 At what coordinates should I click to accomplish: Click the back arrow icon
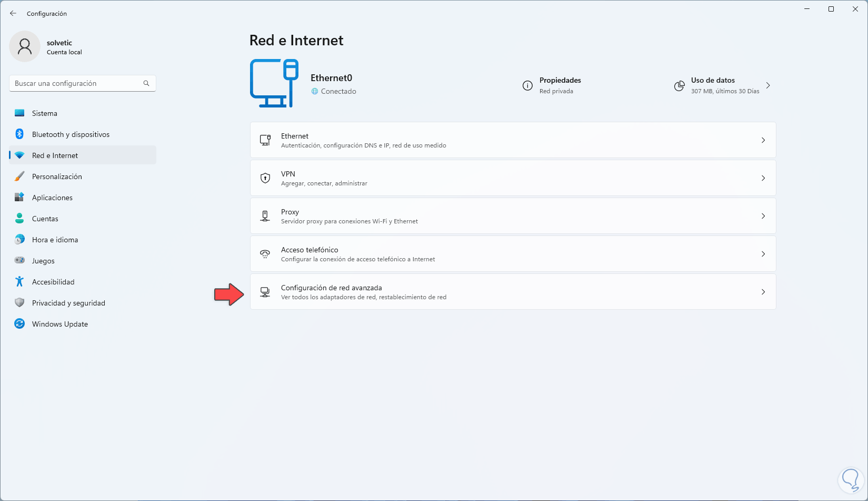click(13, 13)
